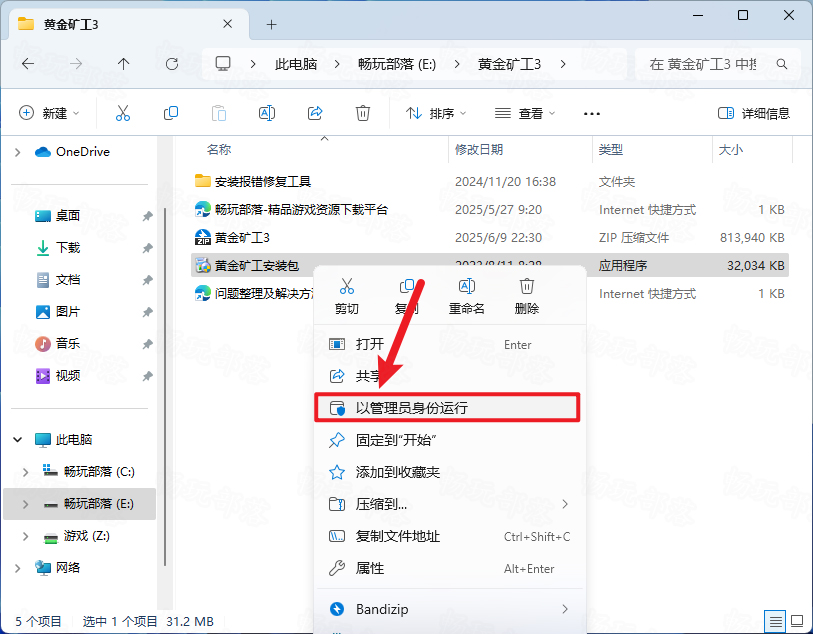Click the Copy icon in toolbar
The image size is (813, 634).
coord(171,113)
